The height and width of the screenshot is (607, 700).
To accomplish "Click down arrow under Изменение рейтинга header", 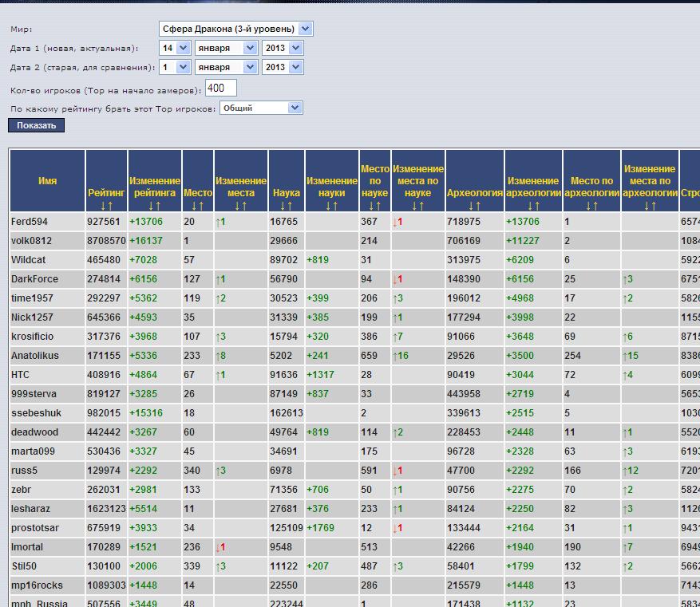I will point(150,206).
